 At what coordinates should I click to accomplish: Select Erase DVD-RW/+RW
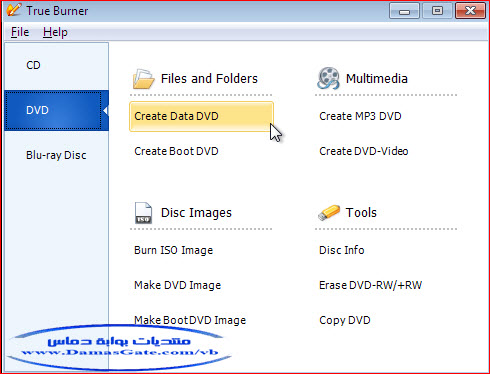click(370, 285)
